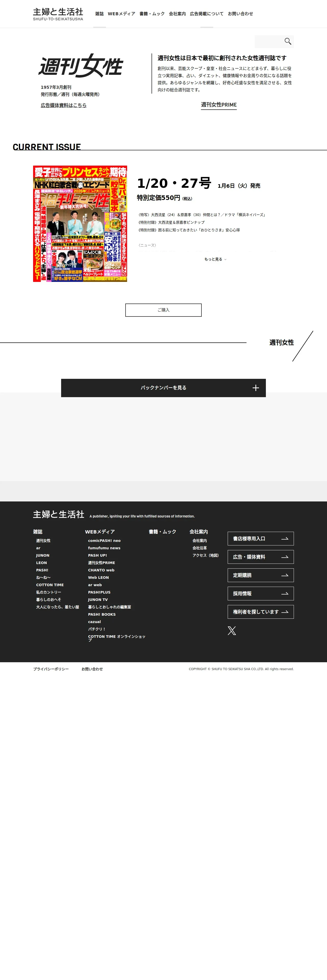This screenshot has height=980, width=327.
Task: Open the パチクリ！ footer link
Action: (x=97, y=629)
